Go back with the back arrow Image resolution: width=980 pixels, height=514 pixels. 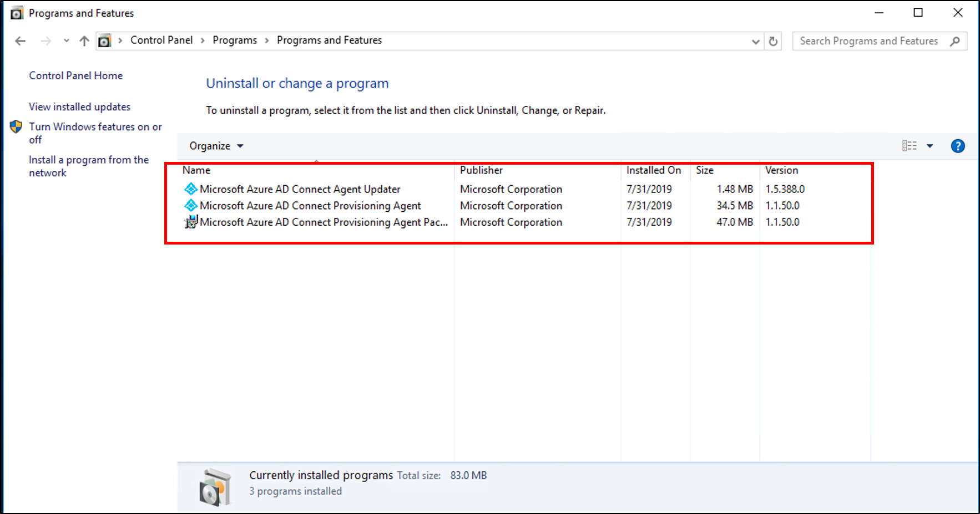pyautogui.click(x=21, y=41)
